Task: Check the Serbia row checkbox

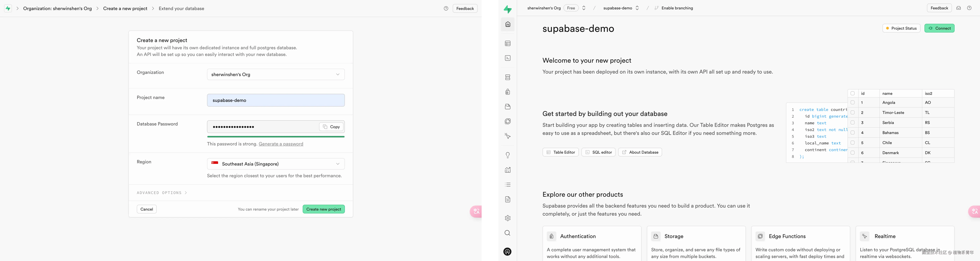Action: [x=853, y=123]
